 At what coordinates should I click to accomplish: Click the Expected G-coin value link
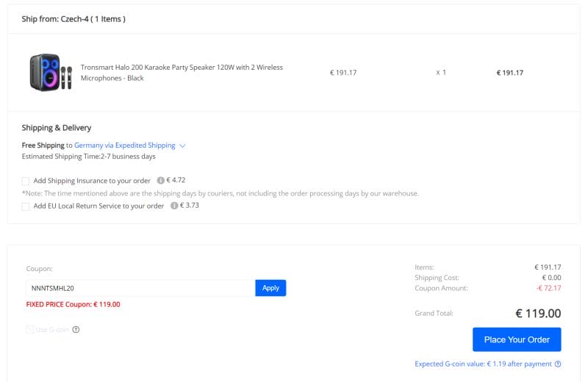pos(483,364)
